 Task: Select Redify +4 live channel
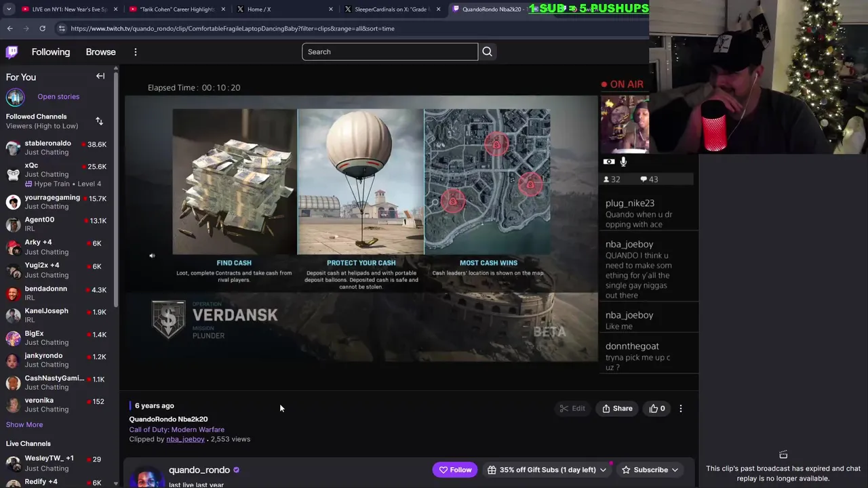click(x=59, y=482)
